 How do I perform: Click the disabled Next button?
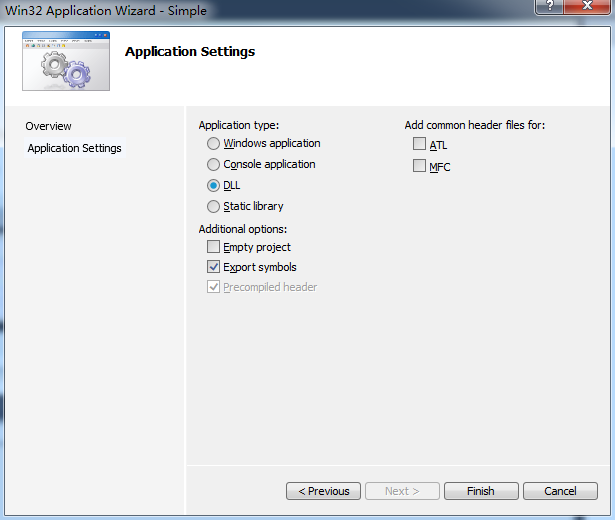[402, 491]
